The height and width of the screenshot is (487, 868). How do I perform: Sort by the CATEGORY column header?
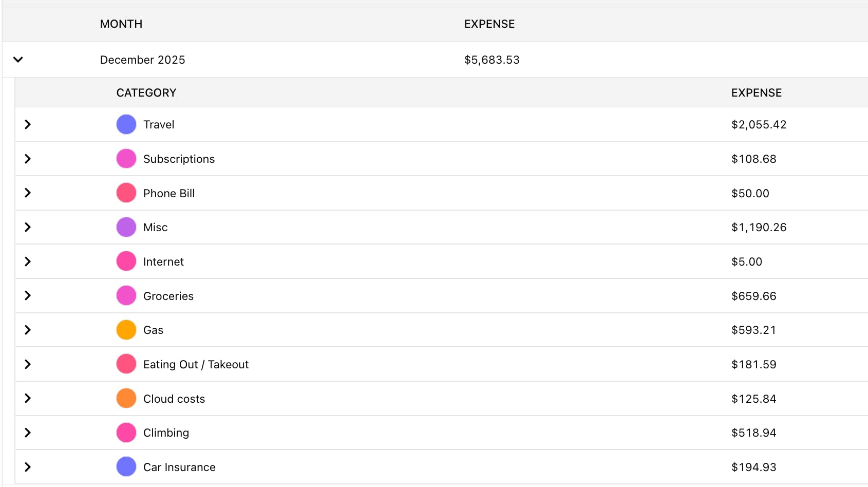pyautogui.click(x=146, y=93)
